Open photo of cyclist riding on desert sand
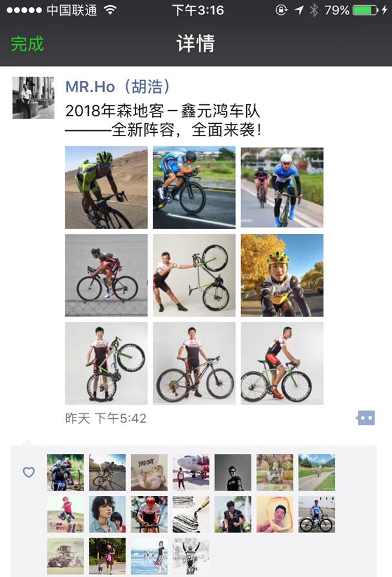The height and width of the screenshot is (577, 392). click(x=106, y=187)
